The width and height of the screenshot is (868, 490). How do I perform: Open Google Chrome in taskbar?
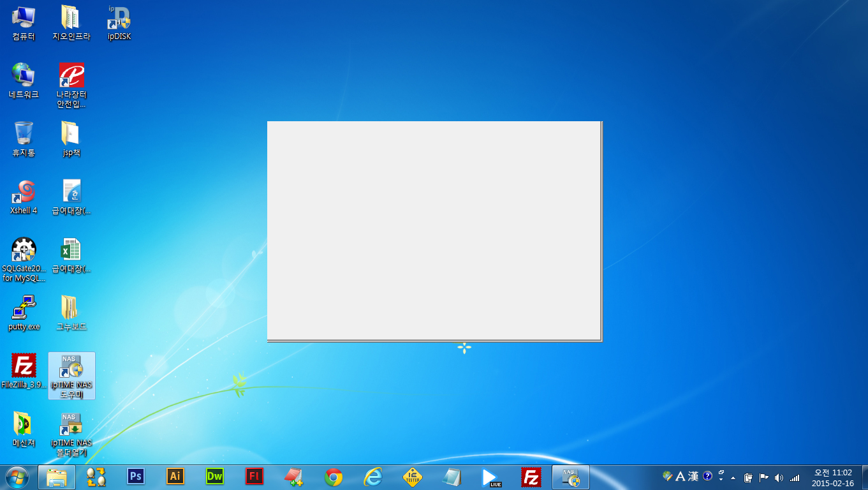click(334, 477)
